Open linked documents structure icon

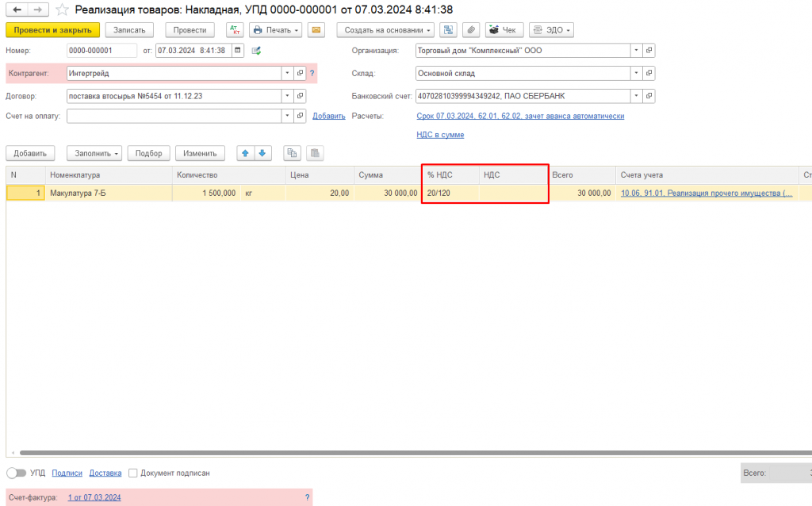[x=448, y=30]
